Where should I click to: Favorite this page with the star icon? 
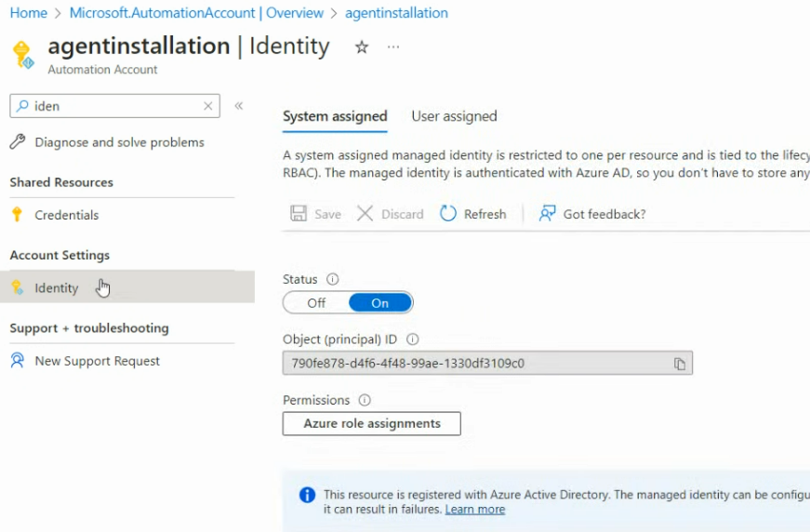(x=362, y=47)
